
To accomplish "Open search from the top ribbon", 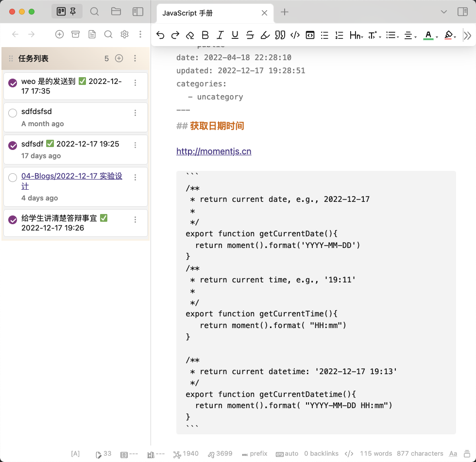I will click(x=94, y=12).
